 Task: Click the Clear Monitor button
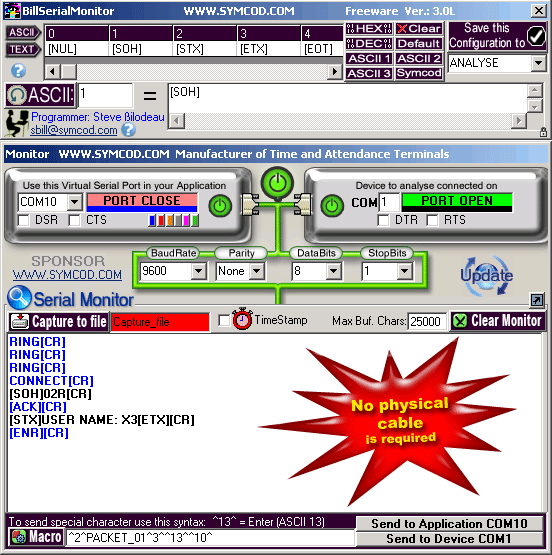(x=498, y=321)
